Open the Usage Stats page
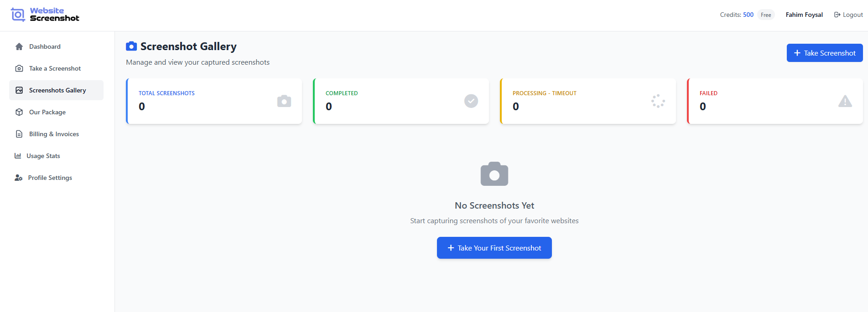This screenshot has width=868, height=312. [x=44, y=156]
